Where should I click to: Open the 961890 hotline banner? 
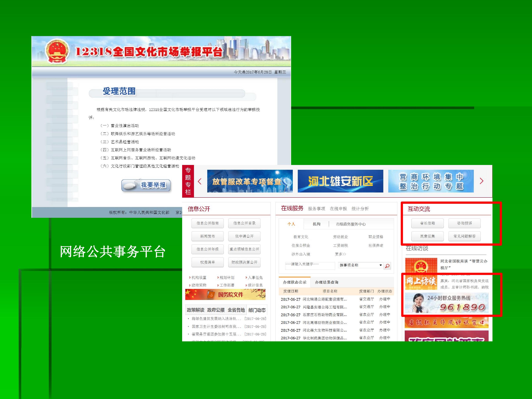point(447,303)
